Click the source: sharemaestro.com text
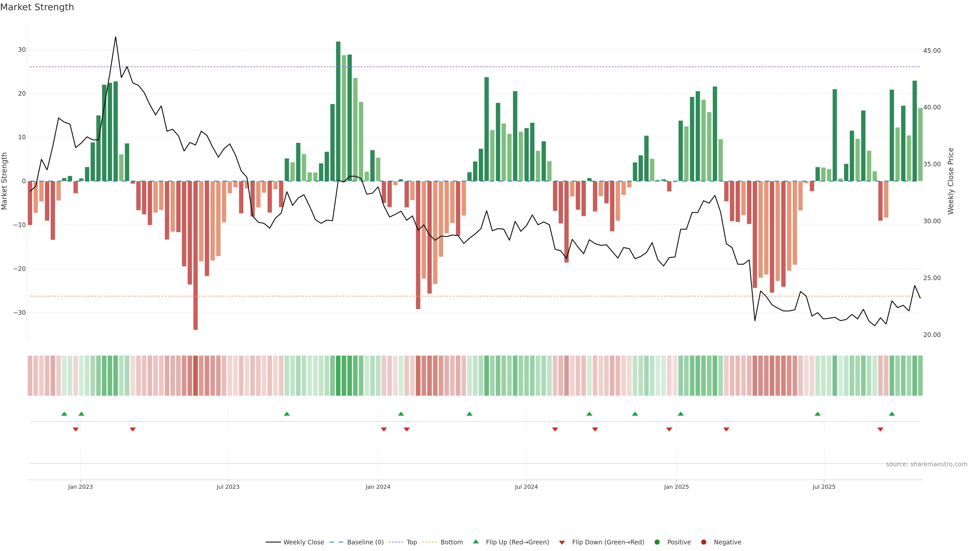980x551 pixels. [x=926, y=464]
